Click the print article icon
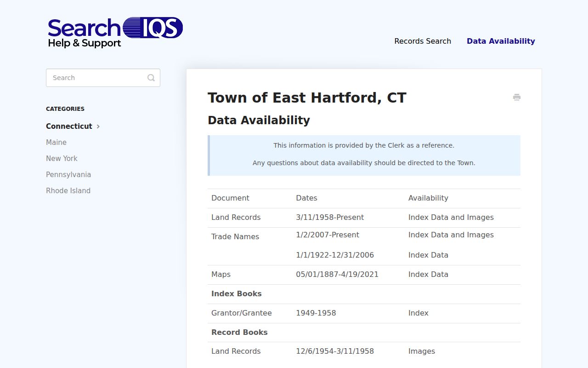This screenshot has height=368, width=588. 517,98
